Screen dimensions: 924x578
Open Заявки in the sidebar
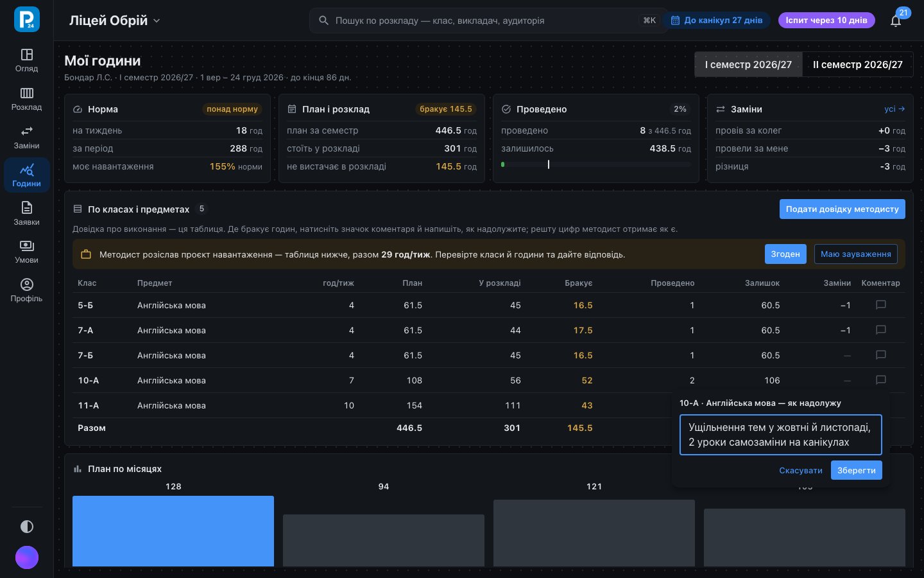[x=27, y=214]
